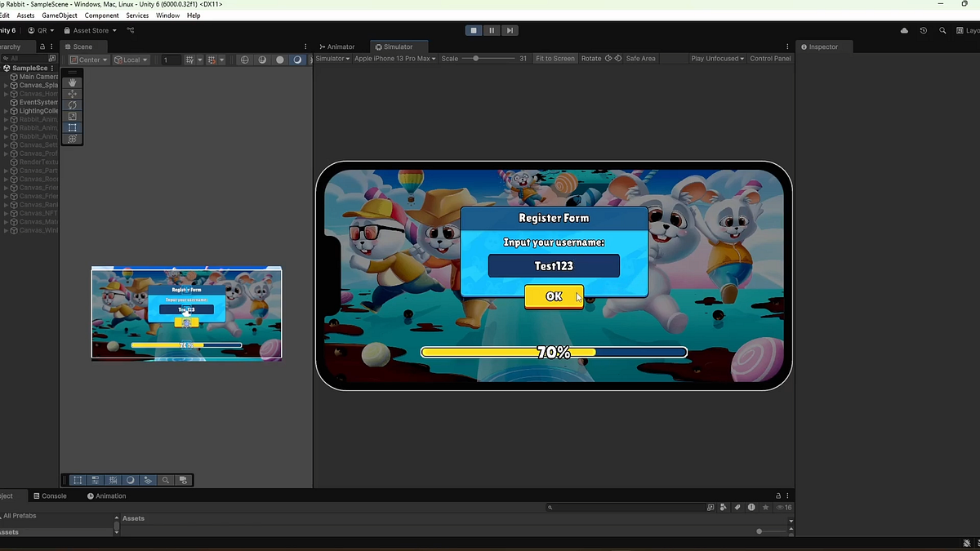Select the Rotate tool
Screen dimensions: 980x551
(x=72, y=105)
